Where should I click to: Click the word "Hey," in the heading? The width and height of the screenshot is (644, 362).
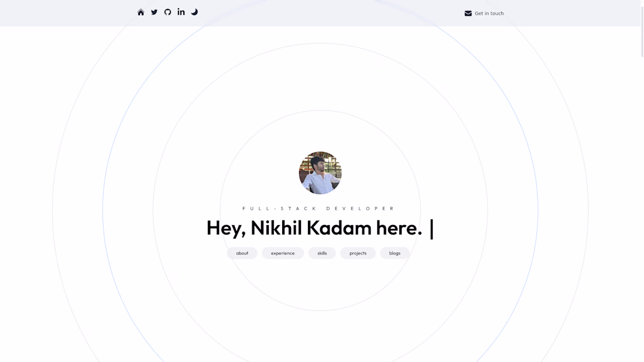(226, 228)
